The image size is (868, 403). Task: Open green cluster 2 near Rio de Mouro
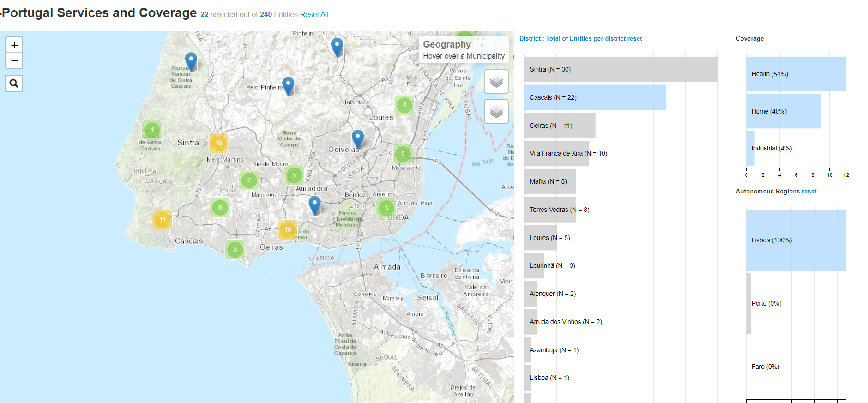coord(249,180)
